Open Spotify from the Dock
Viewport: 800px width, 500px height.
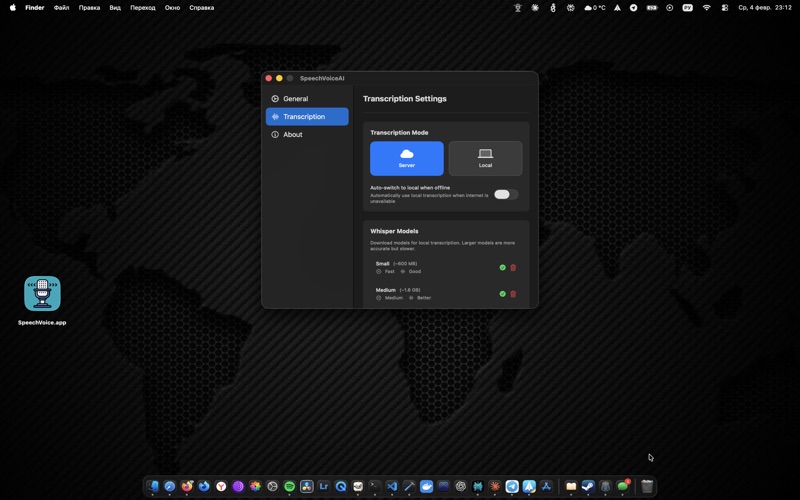click(289, 486)
